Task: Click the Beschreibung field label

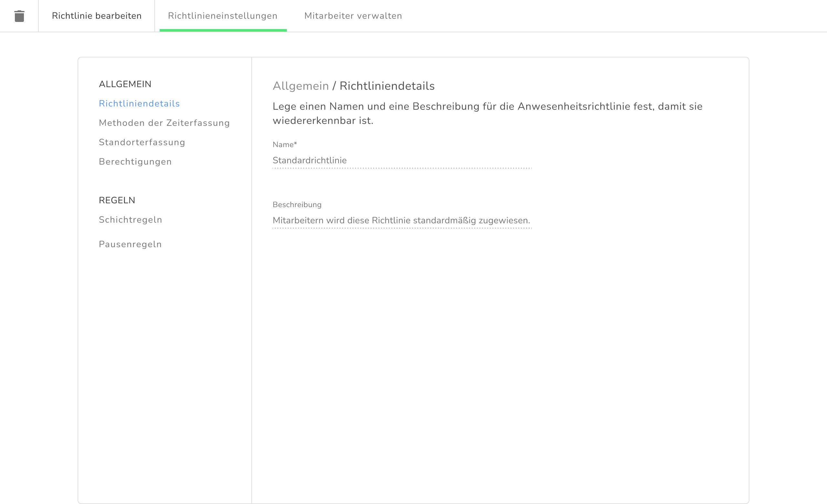Action: 297,205
